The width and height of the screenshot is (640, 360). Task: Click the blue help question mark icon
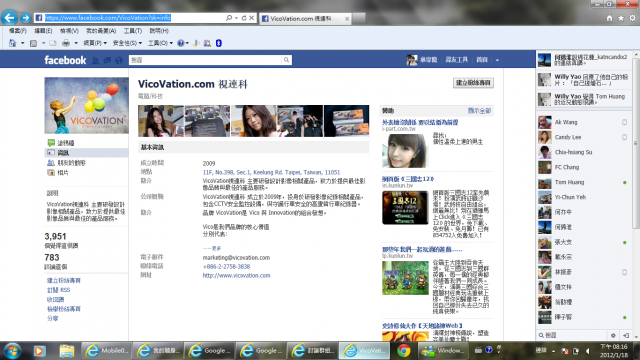coord(180,43)
